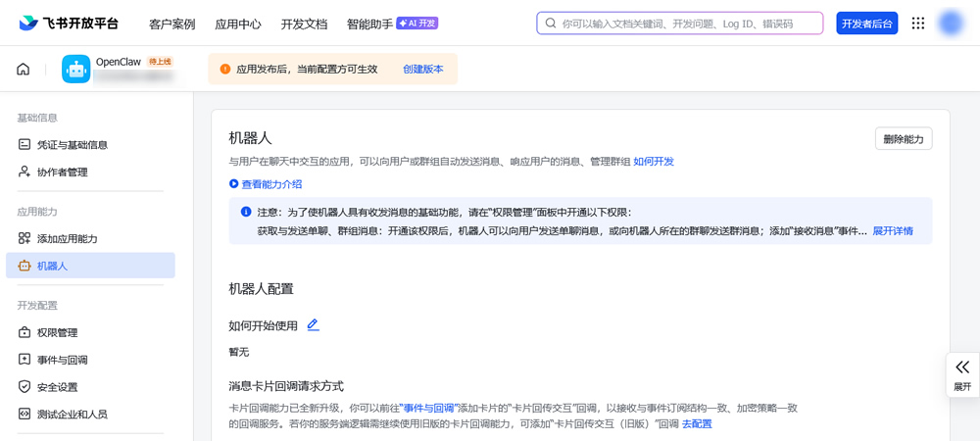Screen dimensions: 980x441
Task: Click the documentation search input field
Action: point(686,24)
